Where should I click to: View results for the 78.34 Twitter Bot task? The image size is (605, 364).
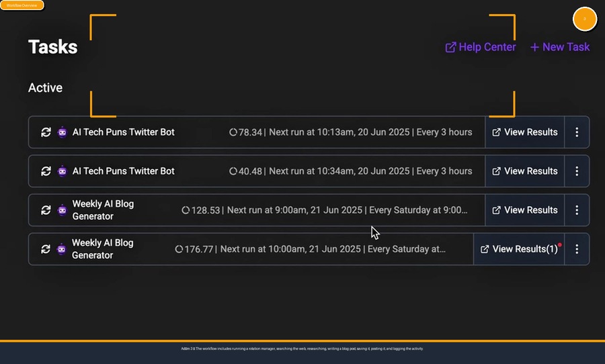[x=525, y=132]
